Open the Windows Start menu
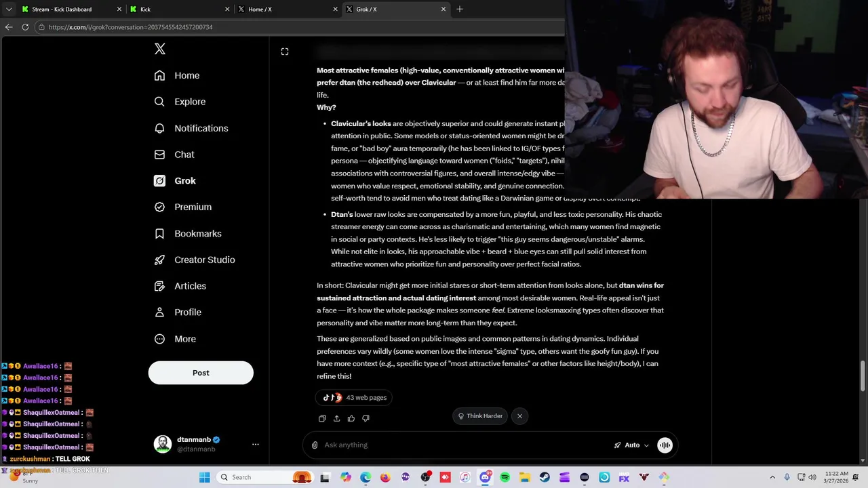Screen dimensions: 868x488 click(205, 477)
